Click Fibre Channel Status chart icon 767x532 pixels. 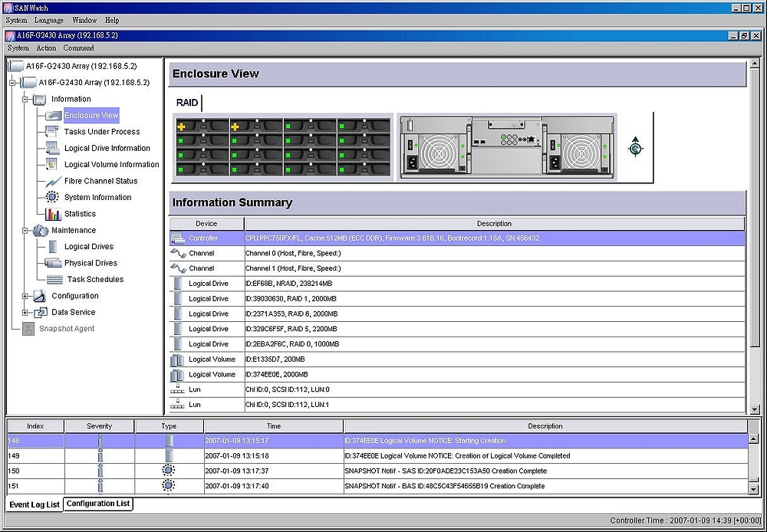tap(53, 182)
